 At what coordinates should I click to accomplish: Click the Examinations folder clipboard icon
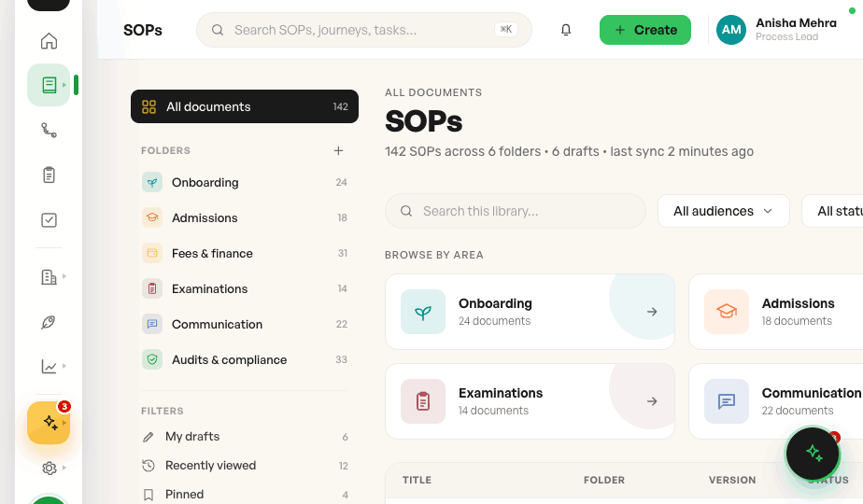coord(152,288)
